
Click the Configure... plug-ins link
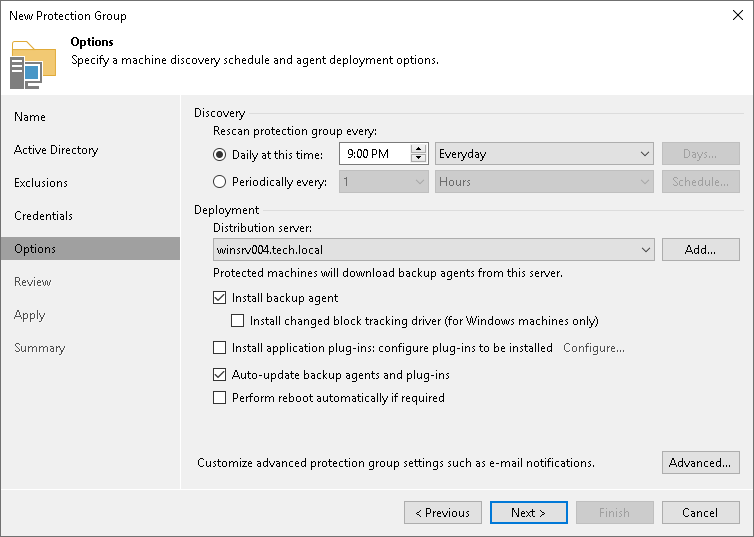[594, 348]
